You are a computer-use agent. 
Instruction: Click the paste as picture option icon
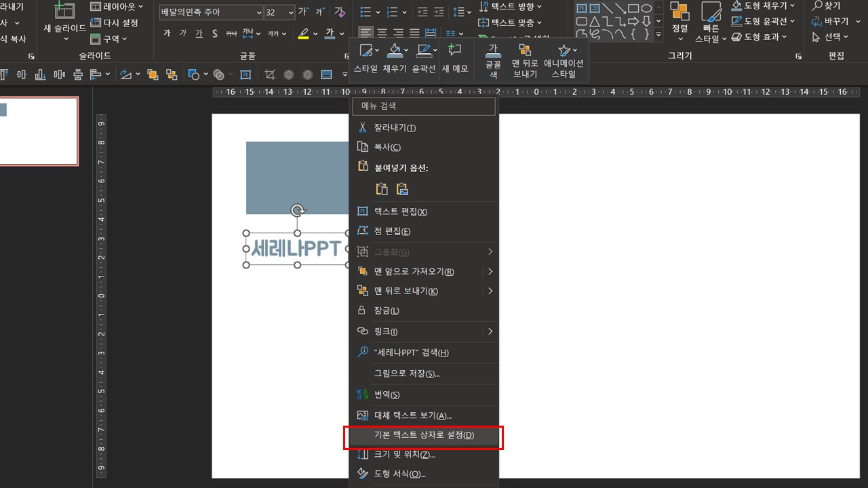pos(402,189)
